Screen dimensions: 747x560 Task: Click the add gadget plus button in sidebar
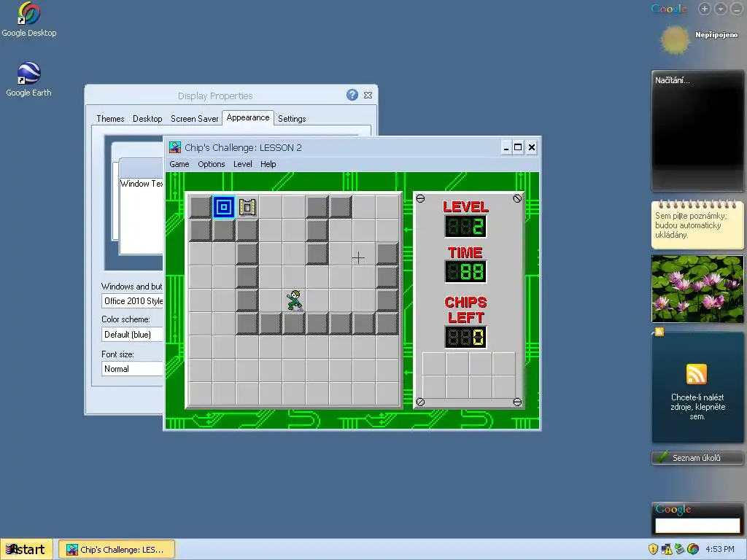[x=705, y=9]
